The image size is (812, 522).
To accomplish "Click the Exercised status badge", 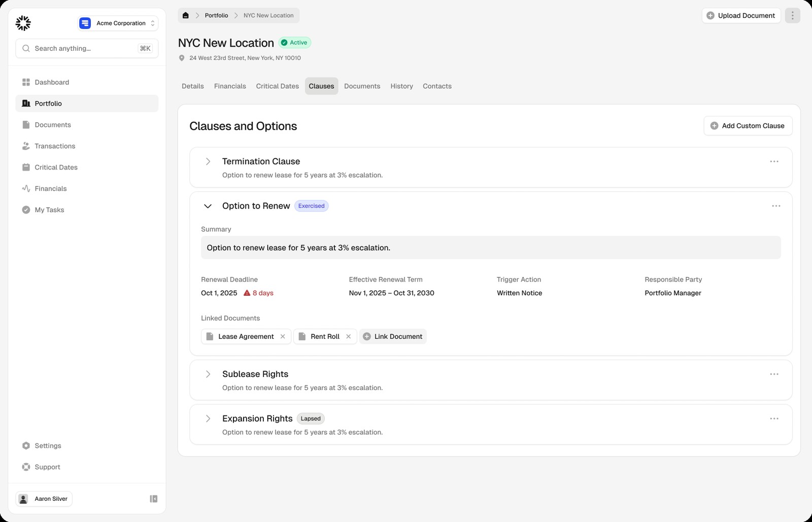I will [x=312, y=206].
